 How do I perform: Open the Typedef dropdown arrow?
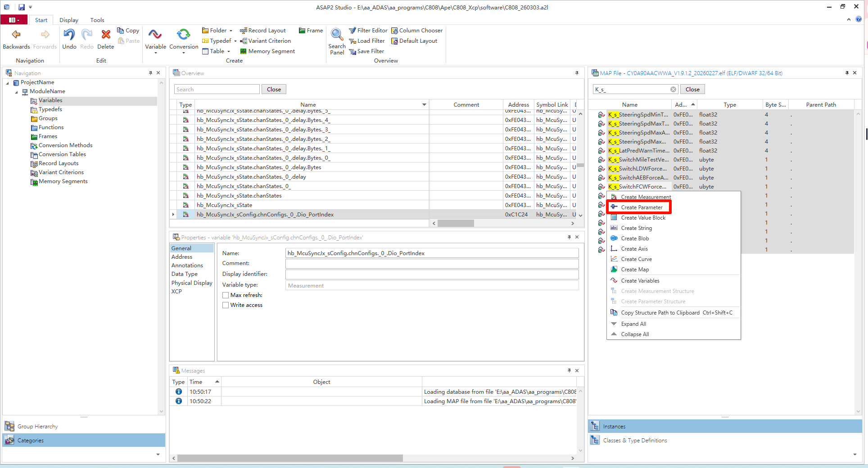[235, 41]
